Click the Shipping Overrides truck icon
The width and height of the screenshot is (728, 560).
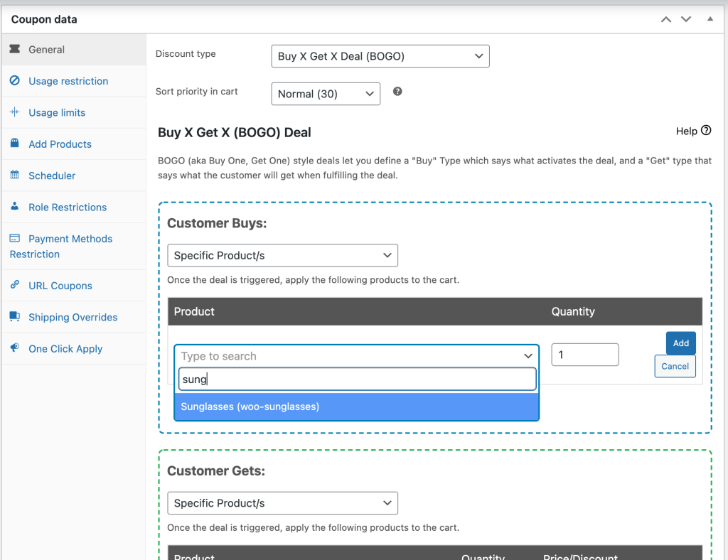coord(15,316)
